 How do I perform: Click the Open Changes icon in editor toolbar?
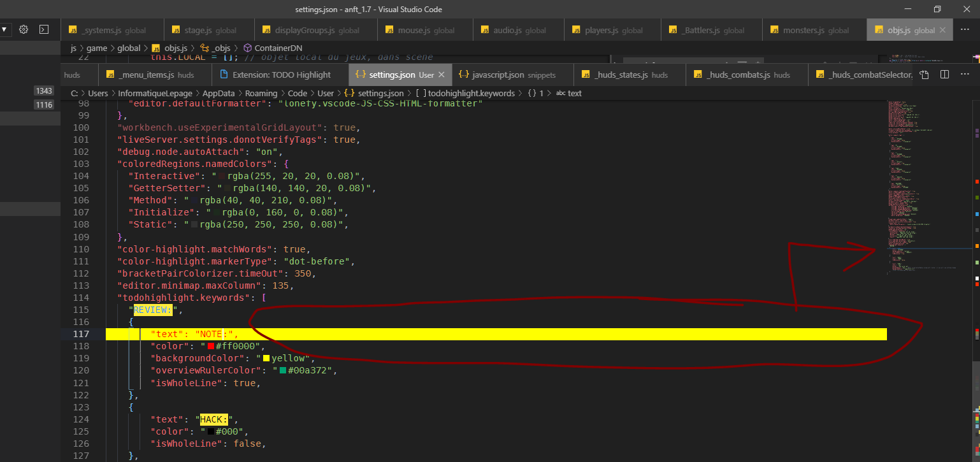click(924, 75)
